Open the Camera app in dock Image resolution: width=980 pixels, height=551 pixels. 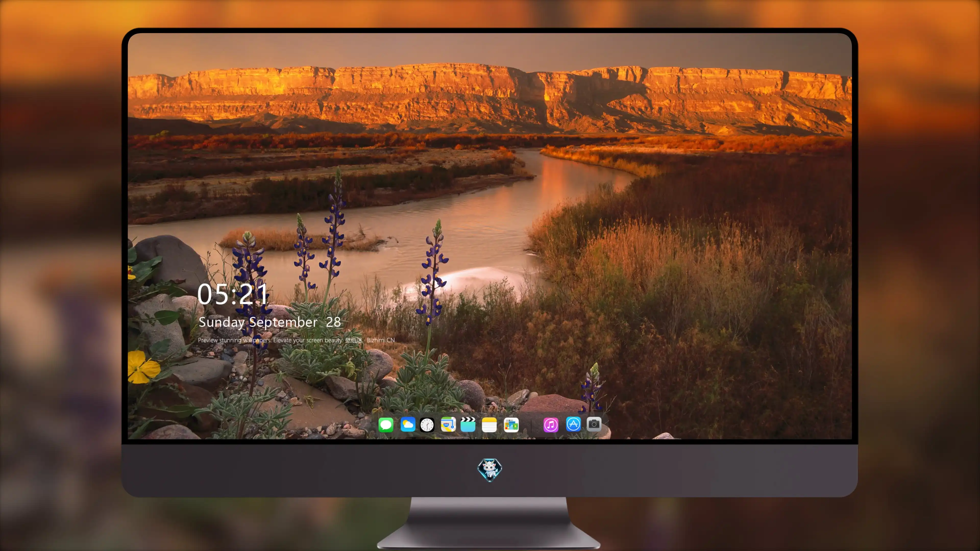pos(594,424)
